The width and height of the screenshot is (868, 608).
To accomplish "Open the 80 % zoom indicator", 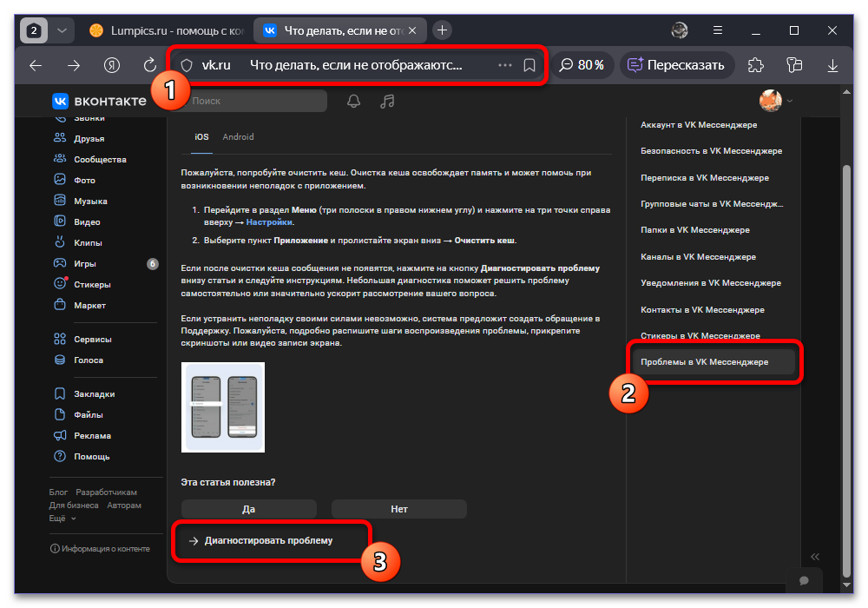I will pyautogui.click(x=582, y=65).
